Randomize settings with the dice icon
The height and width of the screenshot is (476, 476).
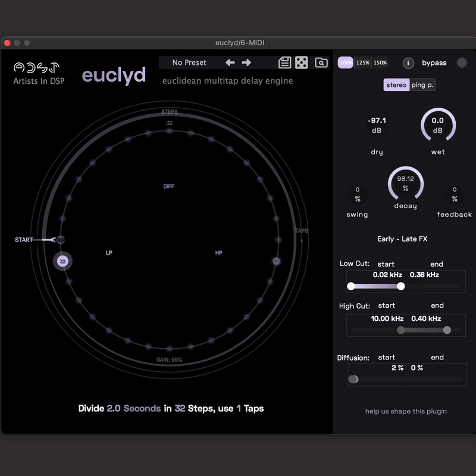(x=302, y=62)
